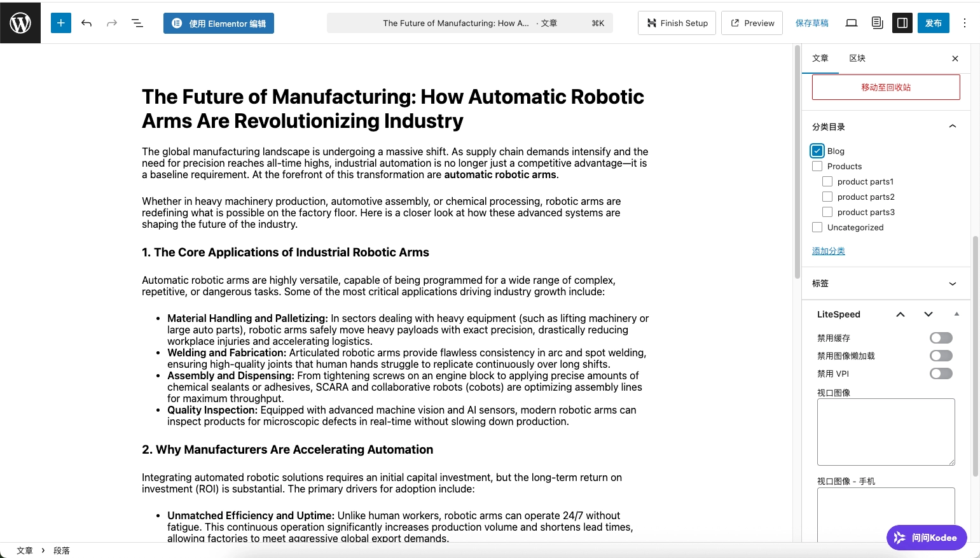Click the 移动至回收站 button
Viewport: 980px width, 558px height.
tap(886, 87)
